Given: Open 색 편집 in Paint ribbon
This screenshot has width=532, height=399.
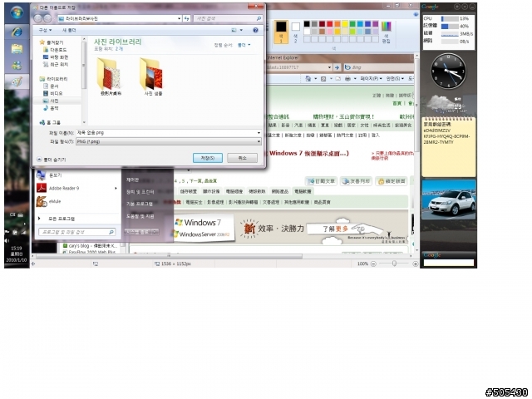Looking at the screenshot, I should (386, 32).
